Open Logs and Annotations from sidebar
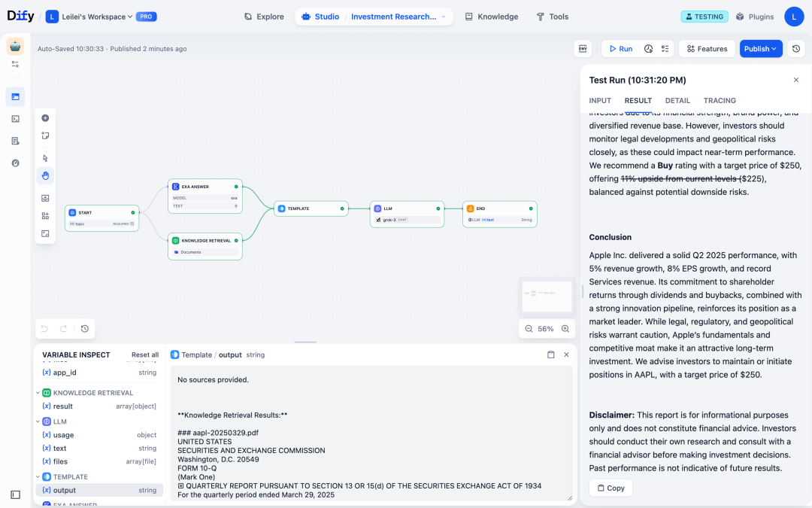This screenshot has height=508, width=812. 15,140
